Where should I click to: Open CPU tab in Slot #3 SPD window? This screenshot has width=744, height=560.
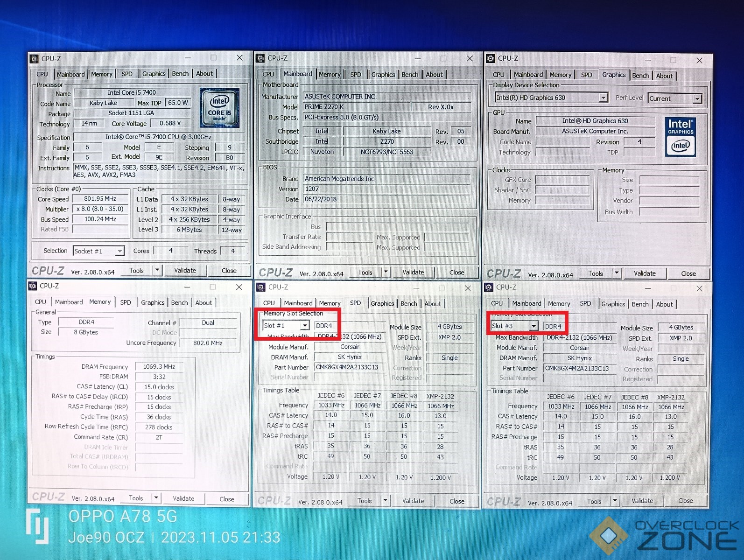click(497, 303)
